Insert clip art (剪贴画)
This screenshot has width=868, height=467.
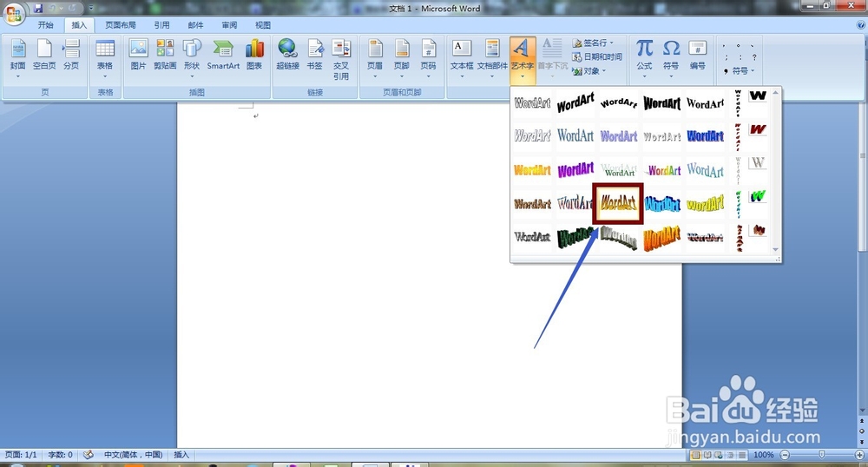point(165,56)
